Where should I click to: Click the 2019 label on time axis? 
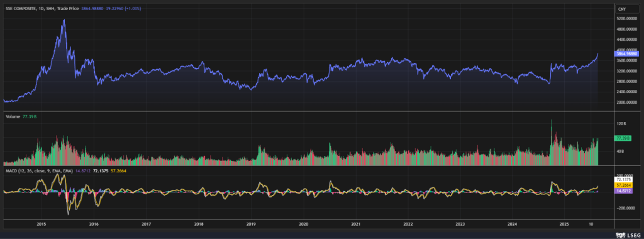pyautogui.click(x=251, y=224)
